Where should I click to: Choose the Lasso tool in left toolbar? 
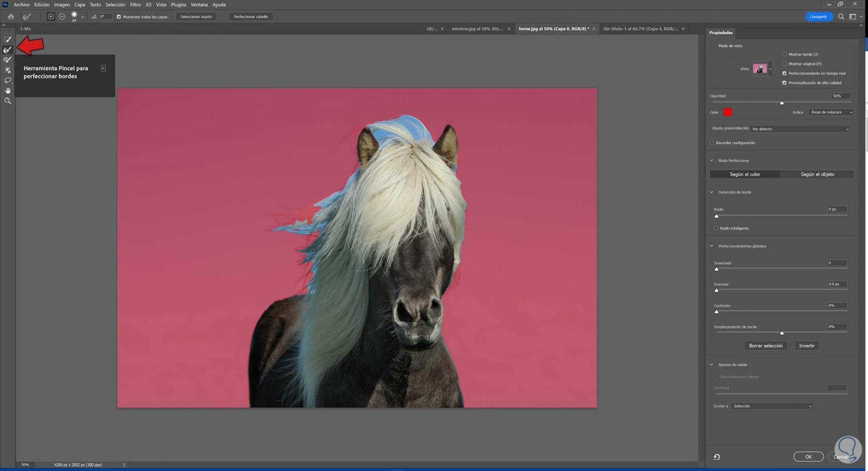tap(7, 81)
